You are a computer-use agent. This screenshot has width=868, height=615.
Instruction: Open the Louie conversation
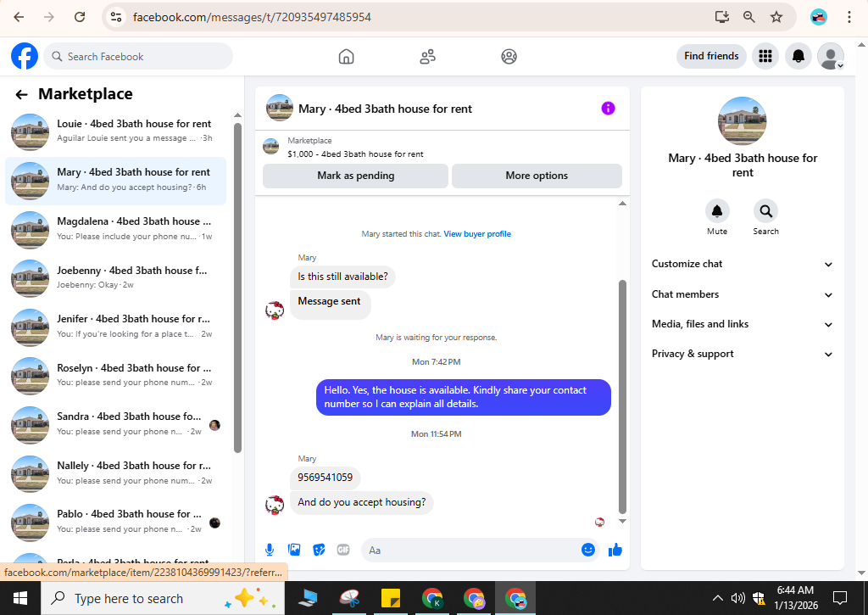pos(115,131)
